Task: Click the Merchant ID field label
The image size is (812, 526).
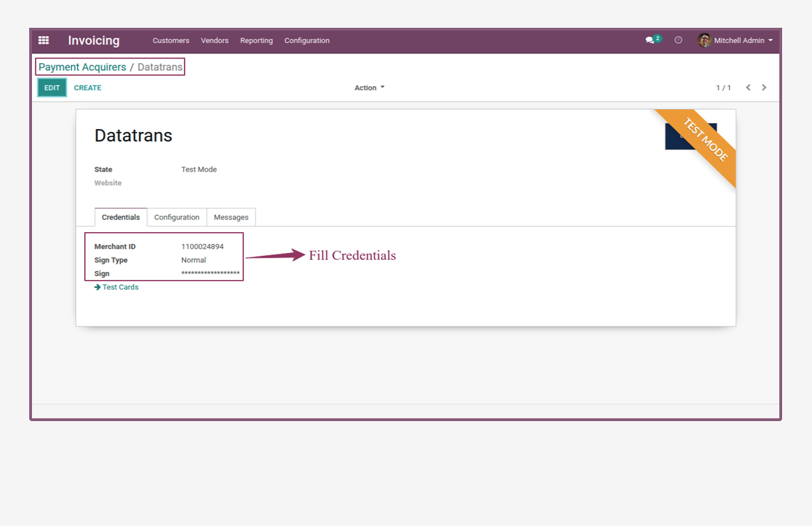Action: [x=115, y=247]
